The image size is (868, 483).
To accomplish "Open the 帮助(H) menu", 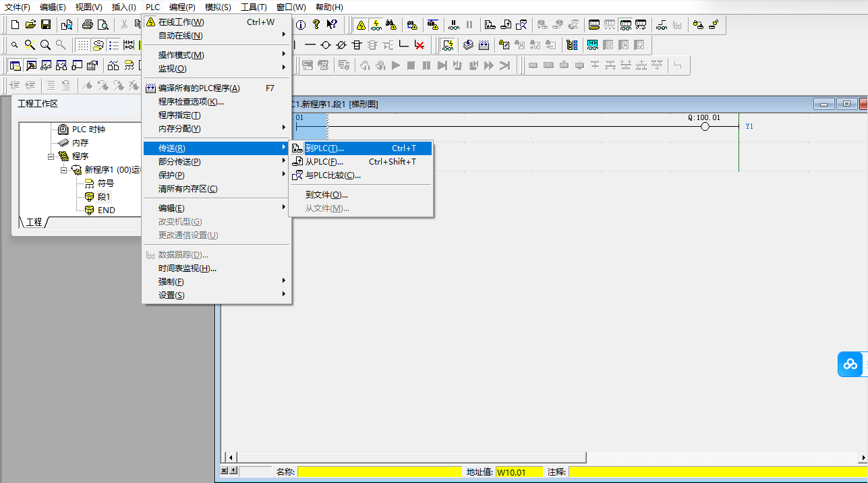I will (329, 7).
